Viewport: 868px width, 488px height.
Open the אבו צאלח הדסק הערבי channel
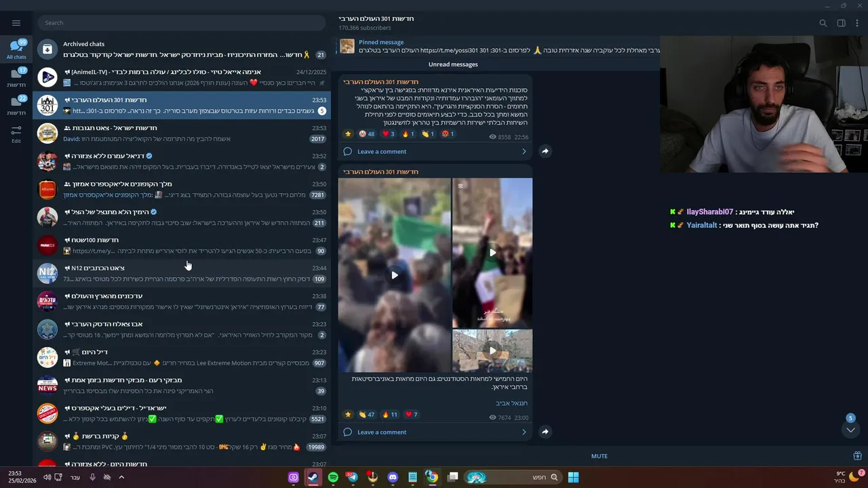(182, 329)
